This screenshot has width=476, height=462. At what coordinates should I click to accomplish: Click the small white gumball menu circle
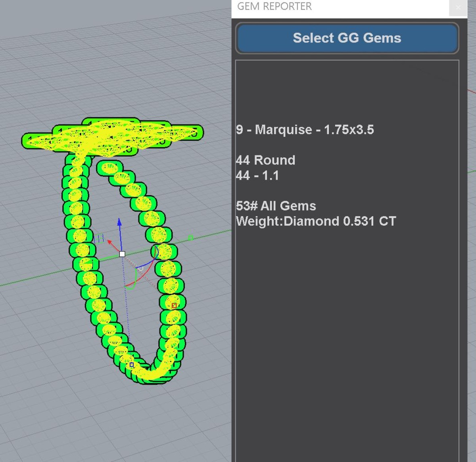(140, 269)
